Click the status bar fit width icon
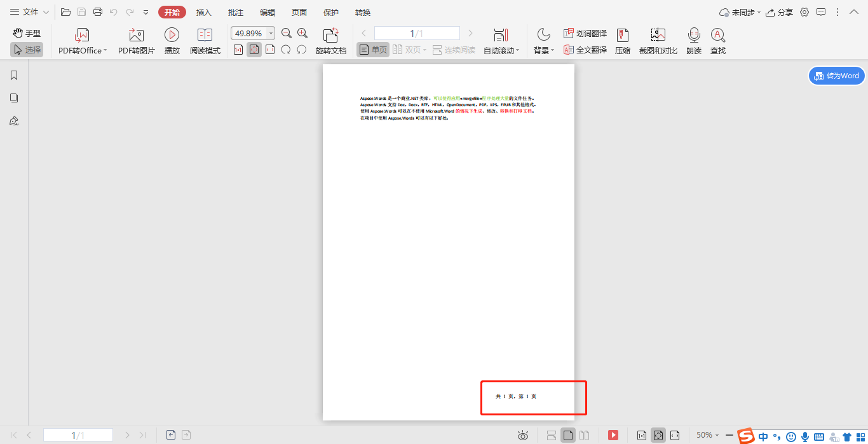The height and width of the screenshot is (444, 868). point(675,435)
